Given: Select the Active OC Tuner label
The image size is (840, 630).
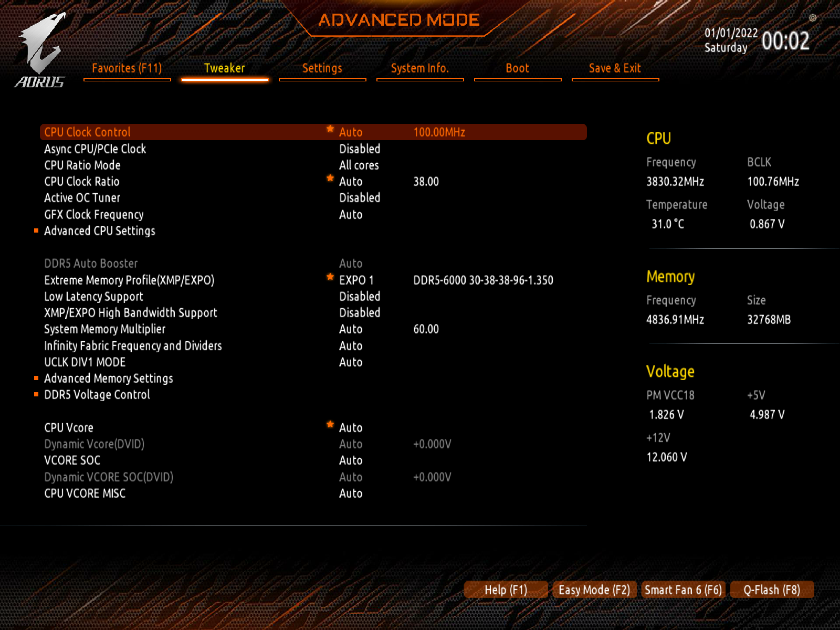Looking at the screenshot, I should (x=82, y=198).
